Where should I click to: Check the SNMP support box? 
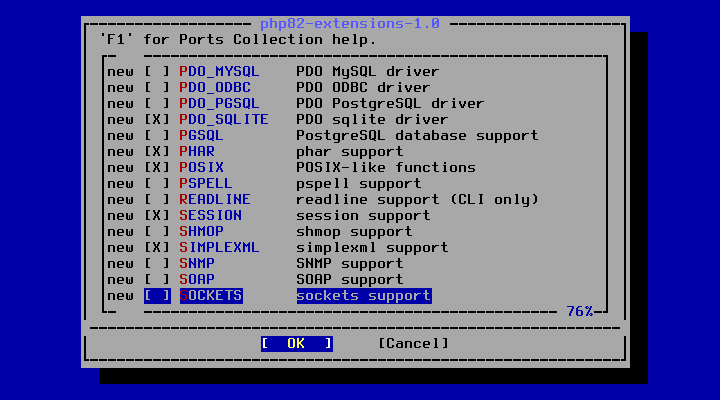[x=157, y=264]
